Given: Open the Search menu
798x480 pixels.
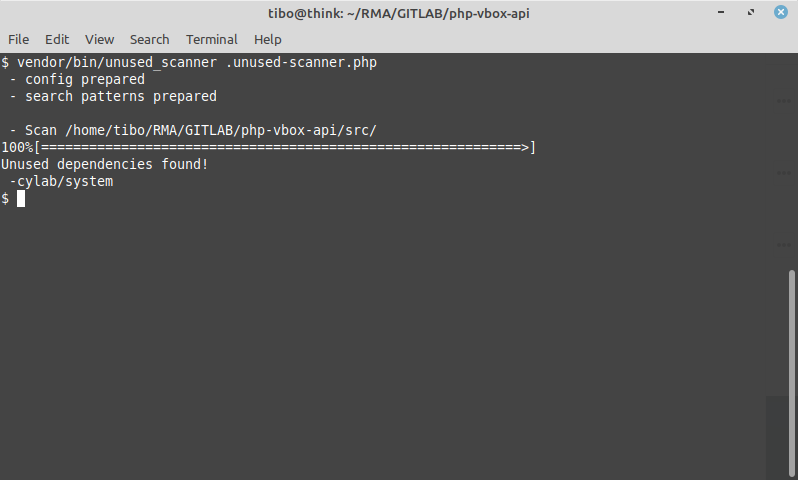Looking at the screenshot, I should tap(149, 39).
